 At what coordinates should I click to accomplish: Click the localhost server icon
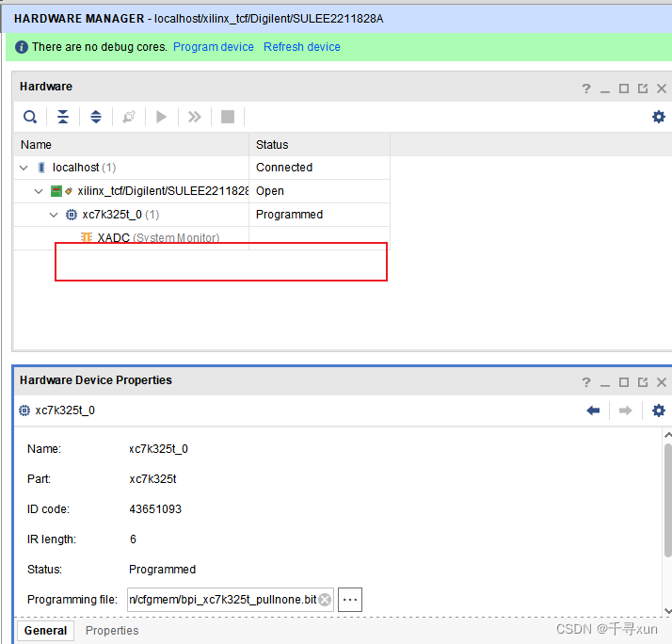click(x=41, y=168)
